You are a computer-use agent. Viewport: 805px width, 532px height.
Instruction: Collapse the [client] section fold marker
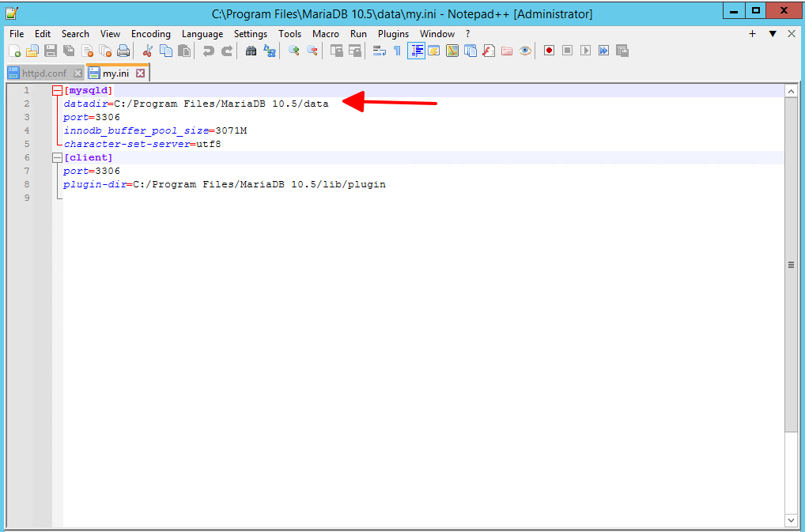pyautogui.click(x=57, y=158)
